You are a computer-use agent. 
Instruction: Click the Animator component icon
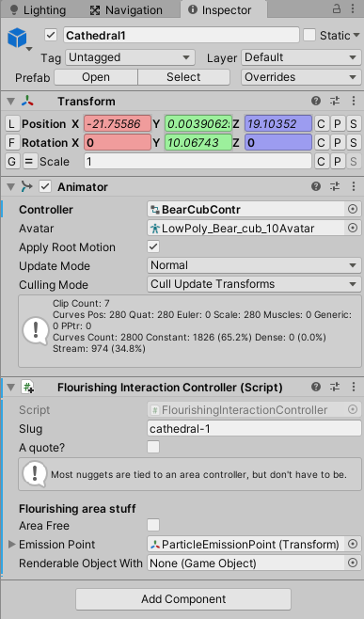[x=27, y=186]
